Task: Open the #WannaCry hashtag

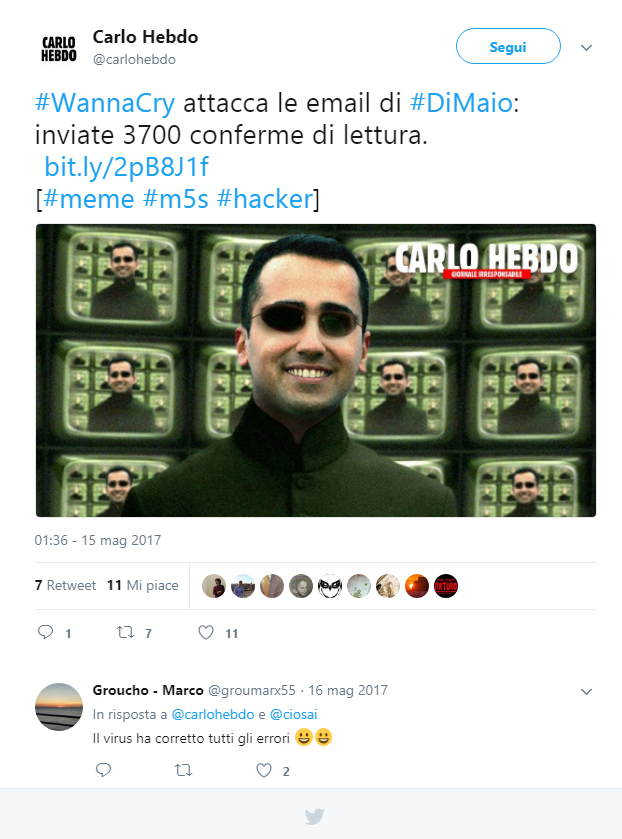Action: 105,102
